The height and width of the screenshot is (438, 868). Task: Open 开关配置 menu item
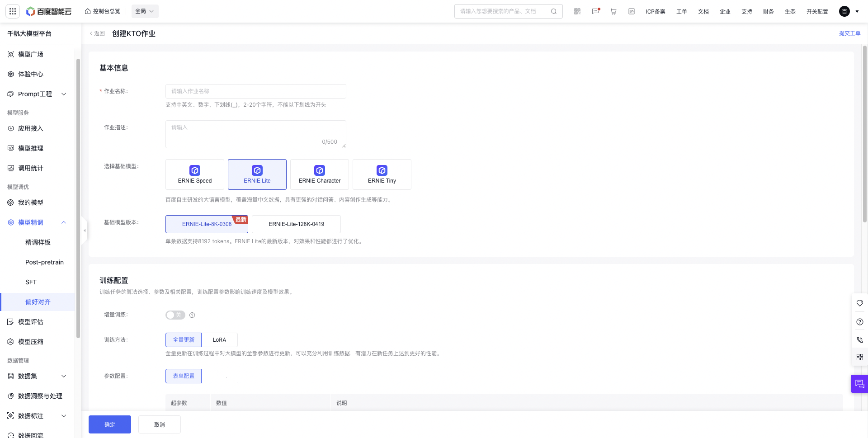pyautogui.click(x=817, y=12)
